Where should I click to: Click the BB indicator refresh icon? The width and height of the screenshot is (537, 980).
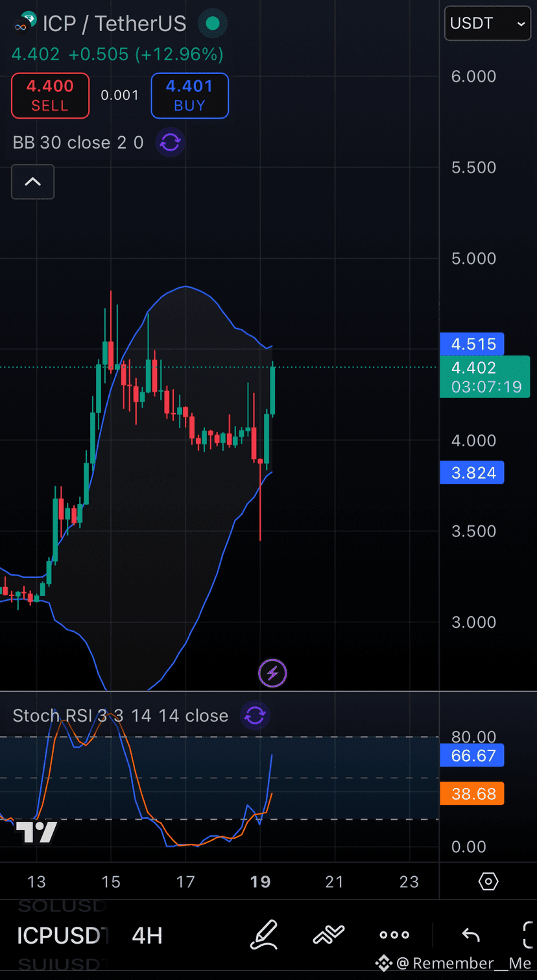point(170,142)
